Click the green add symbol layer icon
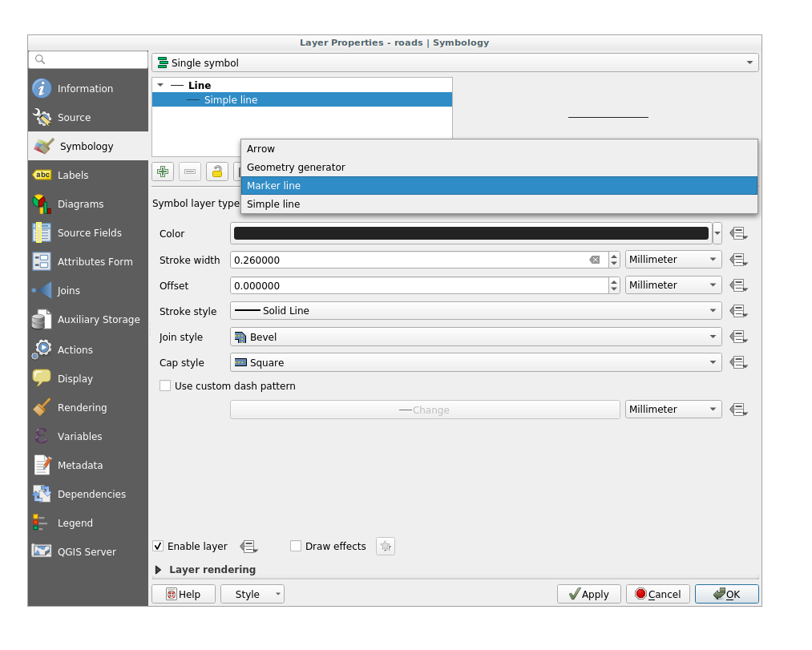The width and height of the screenshot is (812, 650). coord(163,172)
